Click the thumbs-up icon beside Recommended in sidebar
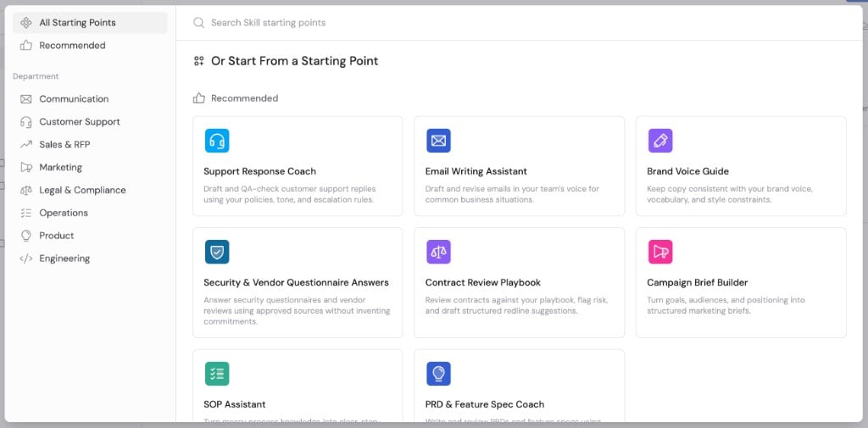This screenshot has height=428, width=868. coord(25,46)
